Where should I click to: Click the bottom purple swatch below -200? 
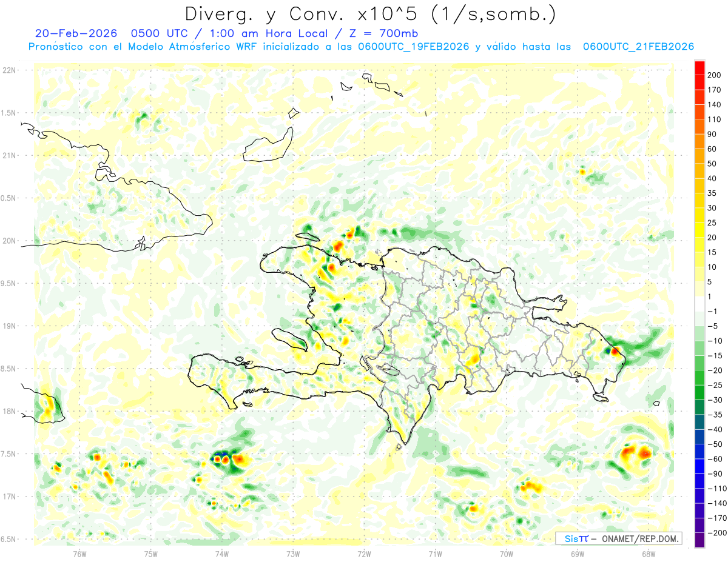pyautogui.click(x=700, y=540)
